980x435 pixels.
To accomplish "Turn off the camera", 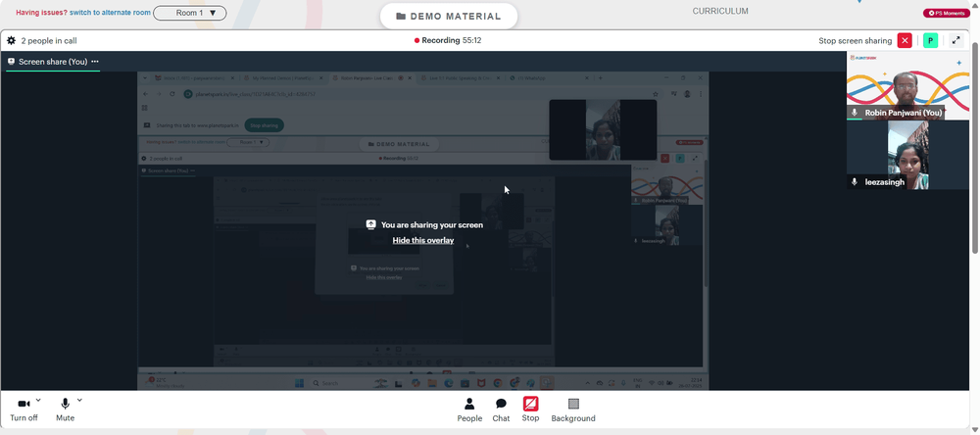I will tap(24, 410).
